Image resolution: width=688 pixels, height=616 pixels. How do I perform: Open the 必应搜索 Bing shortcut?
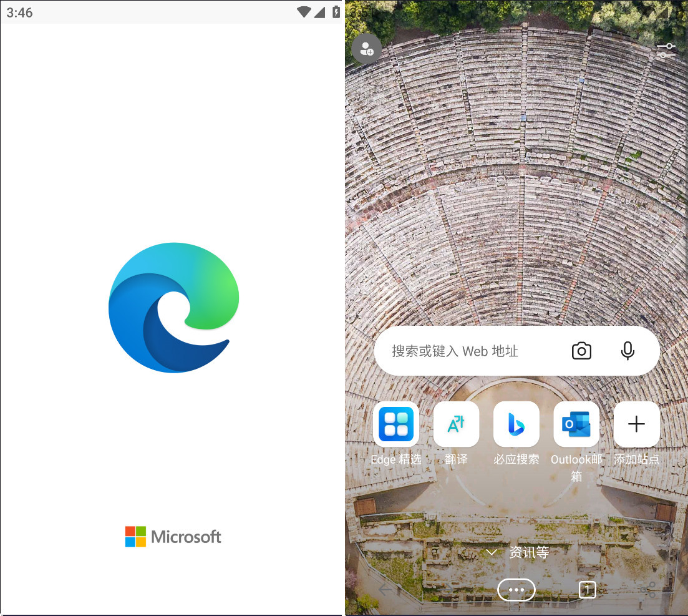click(516, 424)
